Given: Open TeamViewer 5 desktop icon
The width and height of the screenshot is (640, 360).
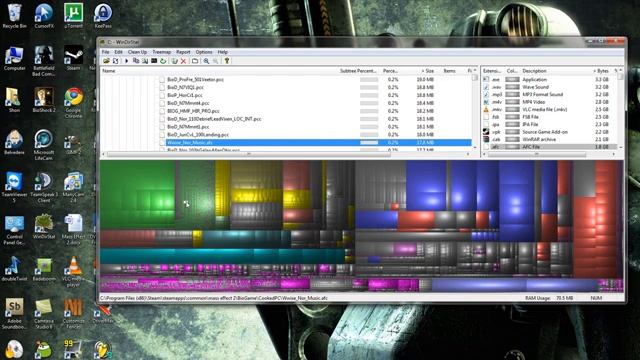Looking at the screenshot, I should [14, 187].
